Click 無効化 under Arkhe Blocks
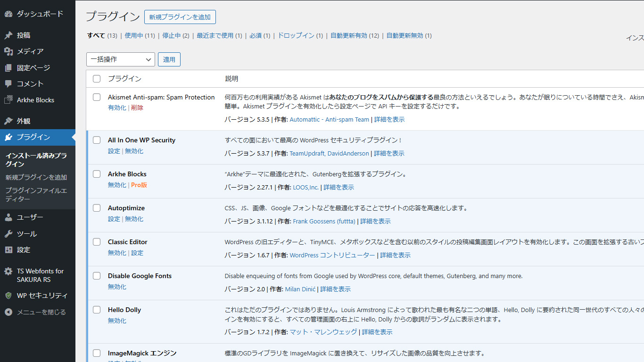The width and height of the screenshot is (644, 362). click(x=117, y=185)
